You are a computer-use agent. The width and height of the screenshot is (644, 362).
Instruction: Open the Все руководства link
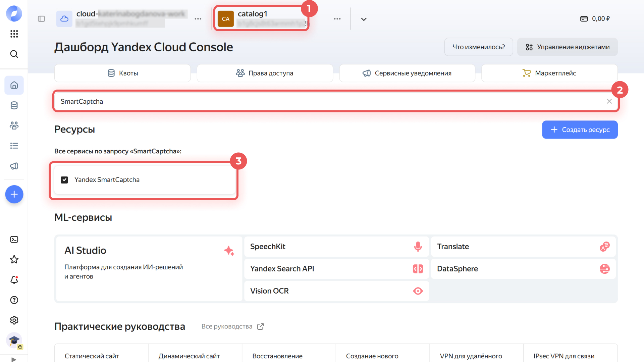tap(232, 326)
